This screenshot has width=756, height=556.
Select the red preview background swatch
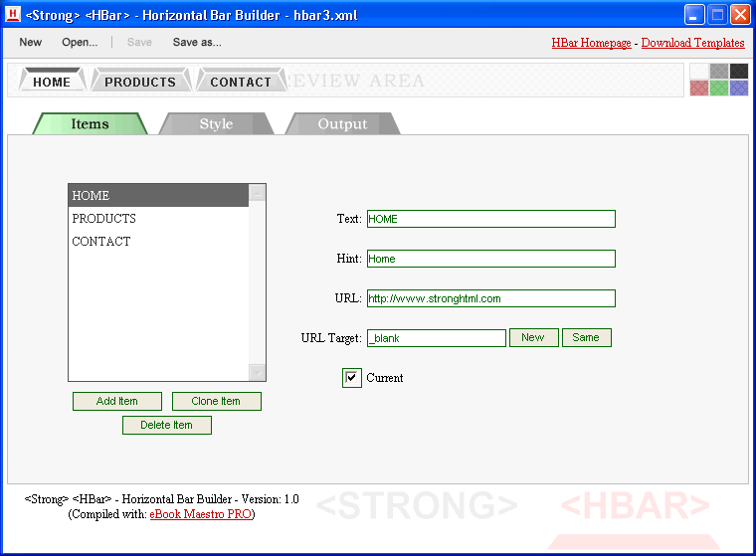pos(699,89)
